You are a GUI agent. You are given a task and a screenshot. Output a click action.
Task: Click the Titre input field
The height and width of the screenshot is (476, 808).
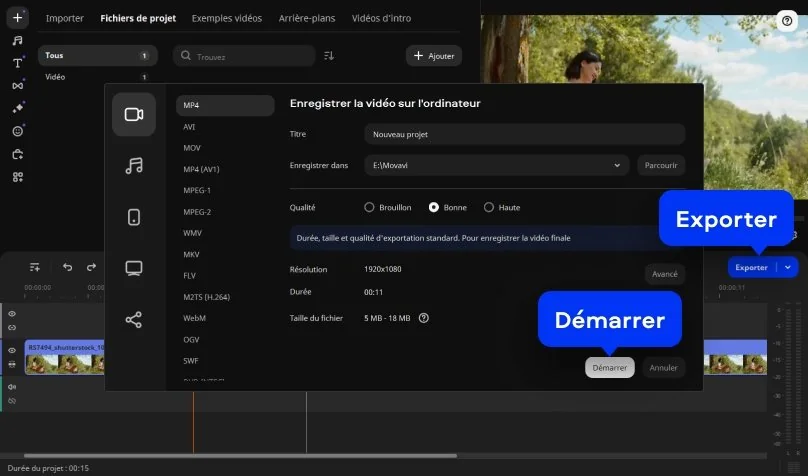click(x=524, y=134)
